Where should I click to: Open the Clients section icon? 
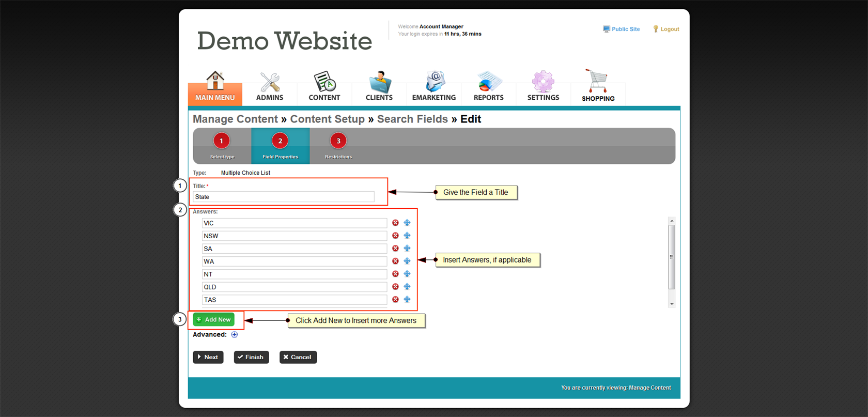coord(379,83)
